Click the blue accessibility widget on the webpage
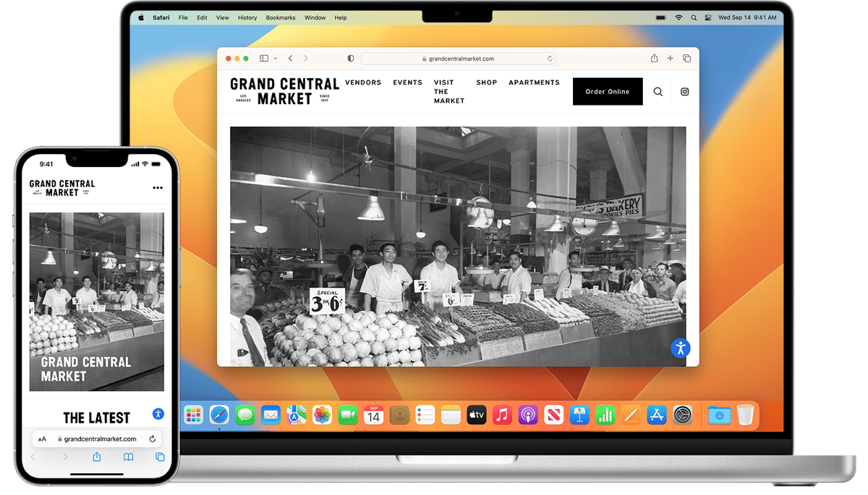 click(x=680, y=348)
